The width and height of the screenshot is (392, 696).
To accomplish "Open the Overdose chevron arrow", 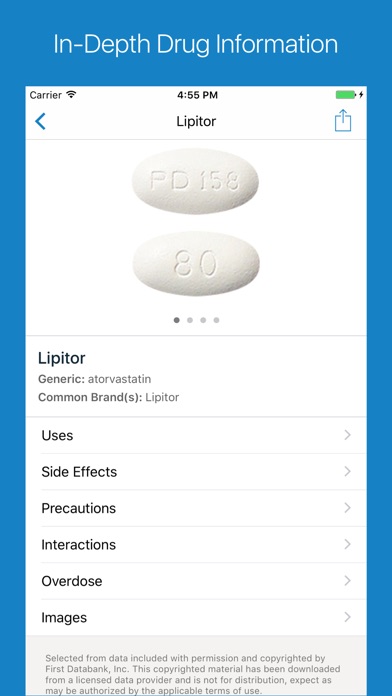I will 348,581.
